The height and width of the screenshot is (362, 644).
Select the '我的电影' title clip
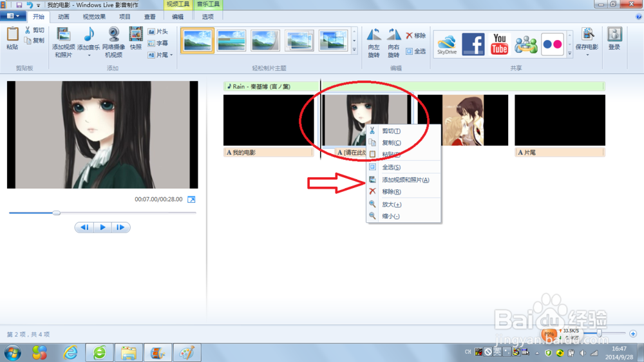click(x=269, y=120)
